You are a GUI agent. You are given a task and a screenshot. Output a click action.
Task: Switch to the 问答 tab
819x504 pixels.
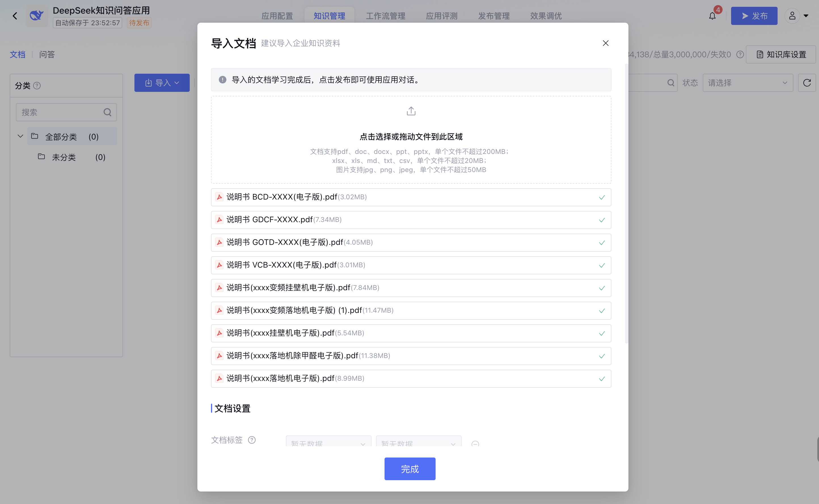tap(47, 54)
